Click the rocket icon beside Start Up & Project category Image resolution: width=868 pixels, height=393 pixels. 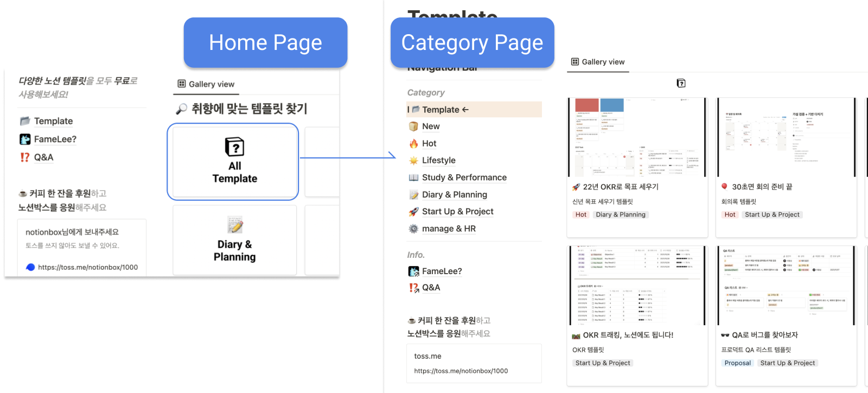[x=413, y=212]
